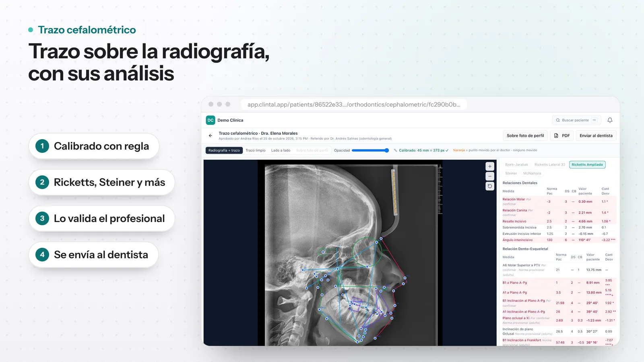
Task: Adjust the Opacidad slider handle
Action: point(387,150)
